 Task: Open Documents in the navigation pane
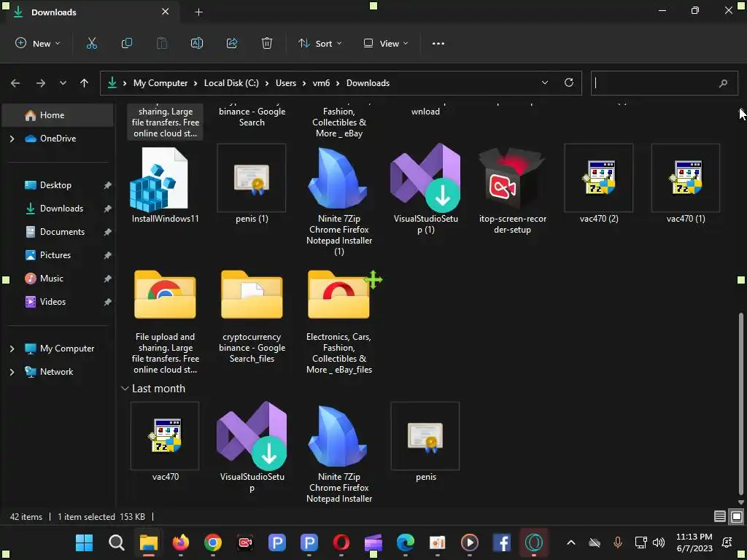62,232
